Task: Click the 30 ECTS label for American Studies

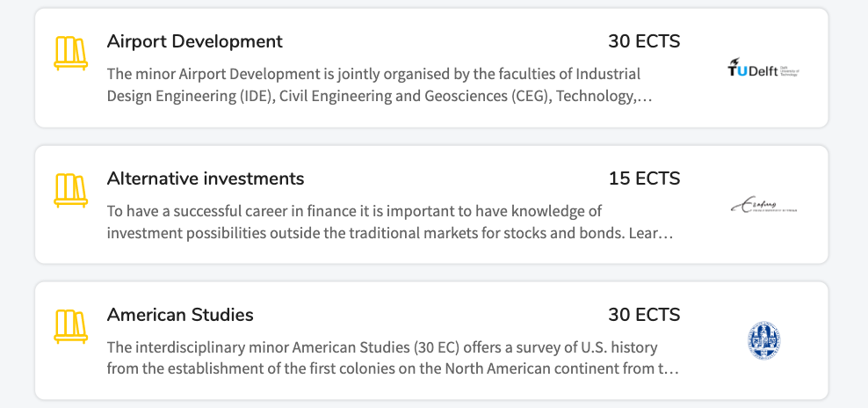Action: (x=644, y=315)
